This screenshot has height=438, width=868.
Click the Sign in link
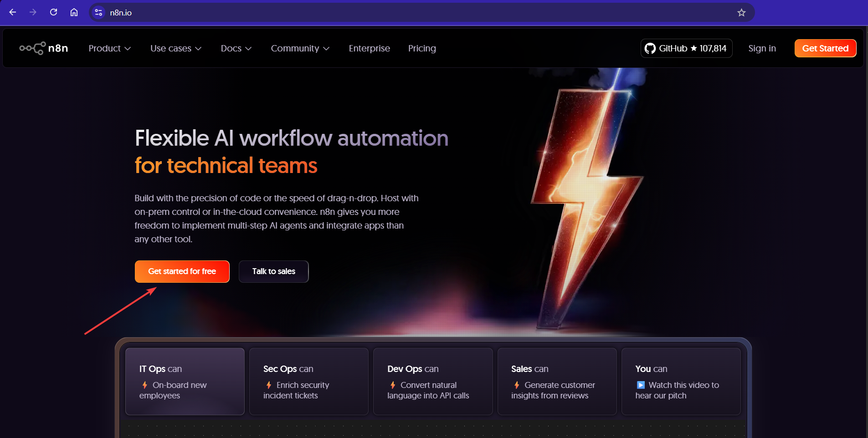click(762, 48)
